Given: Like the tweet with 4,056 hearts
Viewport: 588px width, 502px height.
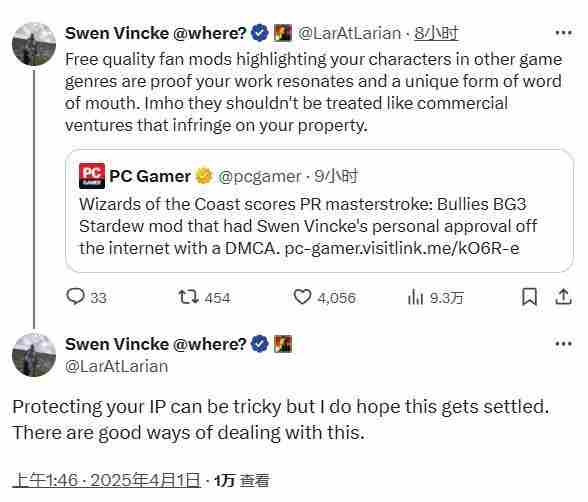Looking at the screenshot, I should (302, 297).
